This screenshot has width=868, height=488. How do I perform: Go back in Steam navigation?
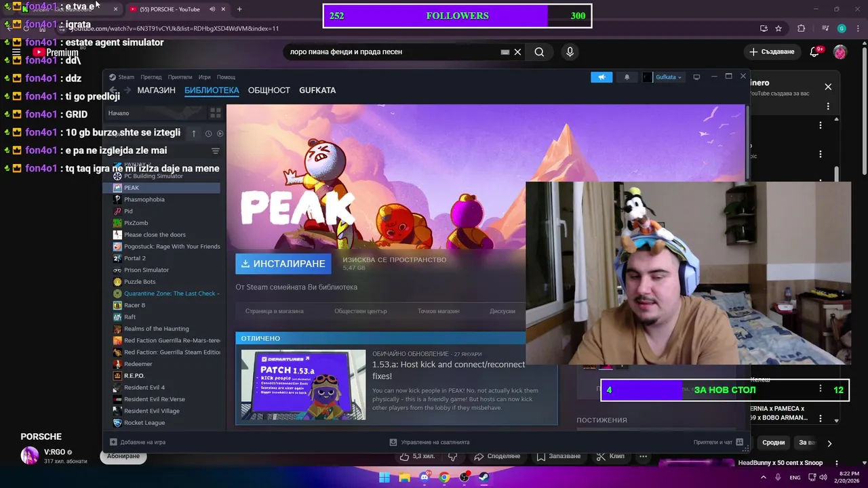tap(113, 90)
